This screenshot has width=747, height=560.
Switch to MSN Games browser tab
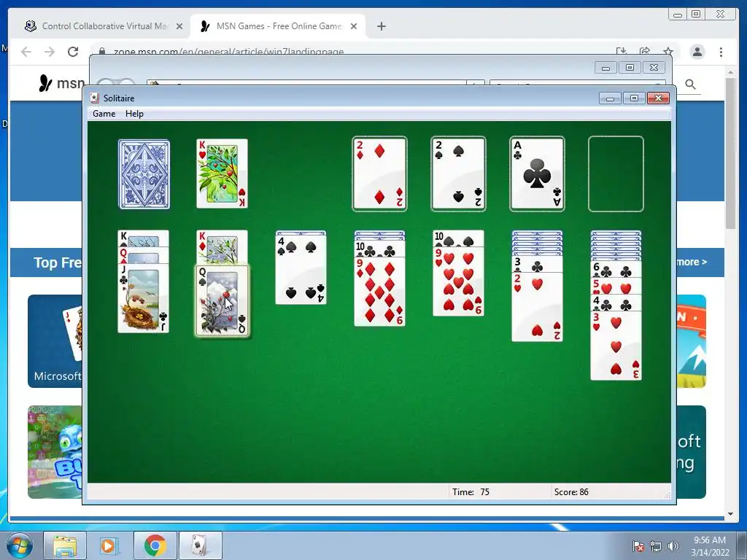[278, 26]
